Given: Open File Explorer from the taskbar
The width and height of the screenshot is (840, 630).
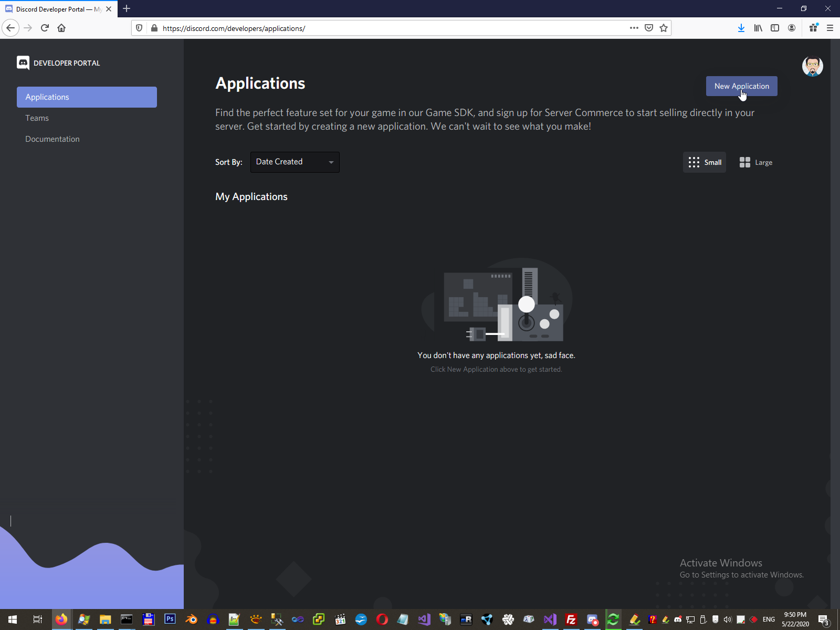Looking at the screenshot, I should click(x=105, y=619).
